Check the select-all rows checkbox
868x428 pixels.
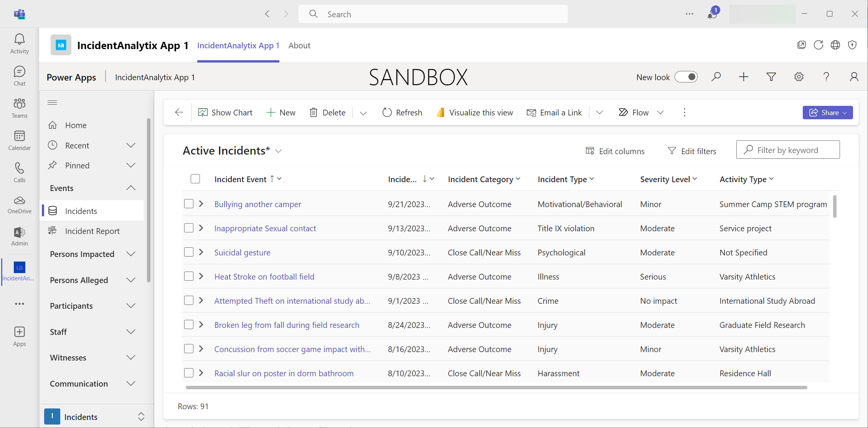click(195, 179)
